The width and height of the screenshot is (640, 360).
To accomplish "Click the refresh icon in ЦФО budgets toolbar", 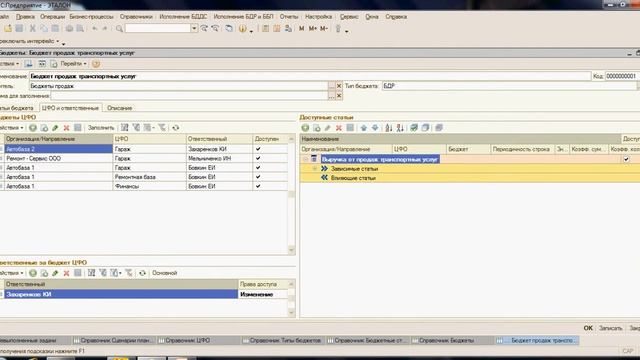I will click(176, 128).
